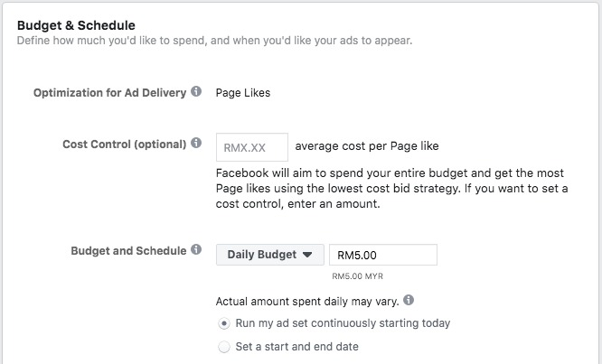Focus the RMX.XX cost control field

[252, 147]
